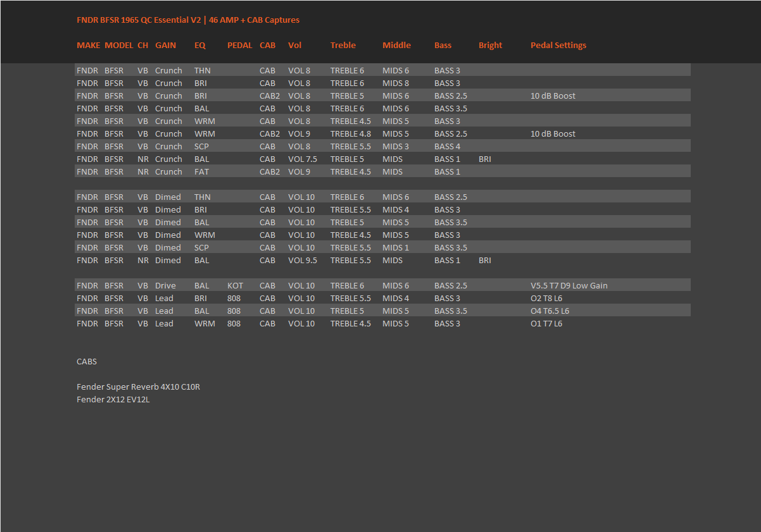
Task: Select 'VOL 9.5' in the NR Dimed row
Action: coord(303,260)
